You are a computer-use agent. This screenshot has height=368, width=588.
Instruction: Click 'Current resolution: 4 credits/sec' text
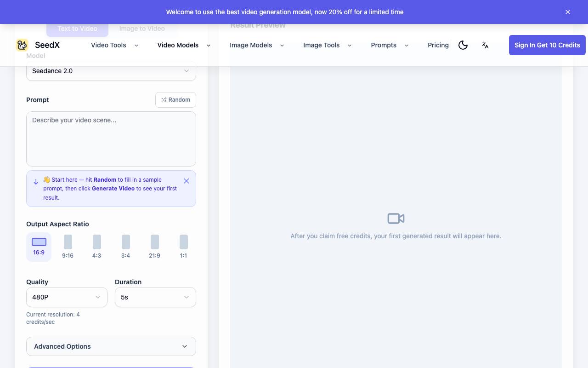click(53, 318)
